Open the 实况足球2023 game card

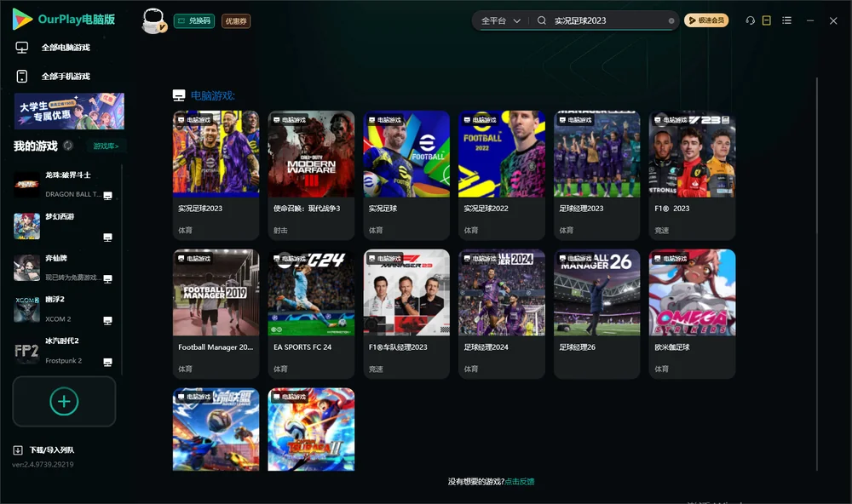(x=216, y=175)
